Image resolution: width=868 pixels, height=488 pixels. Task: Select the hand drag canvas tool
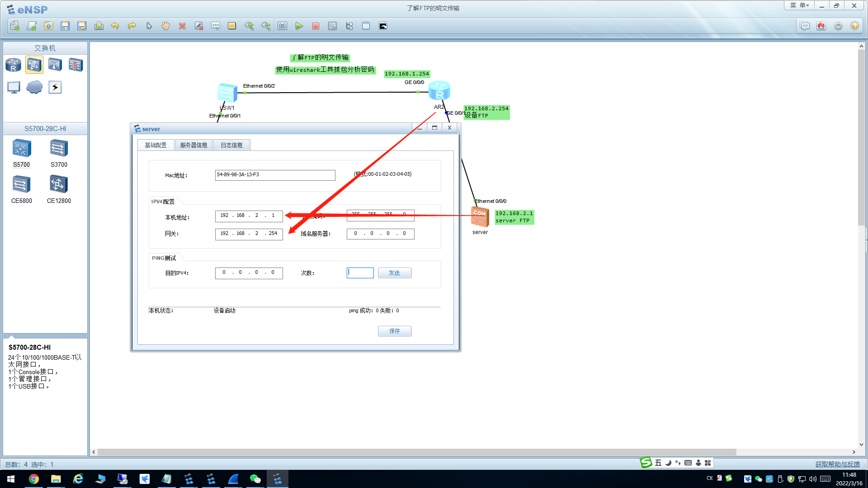pos(165,26)
